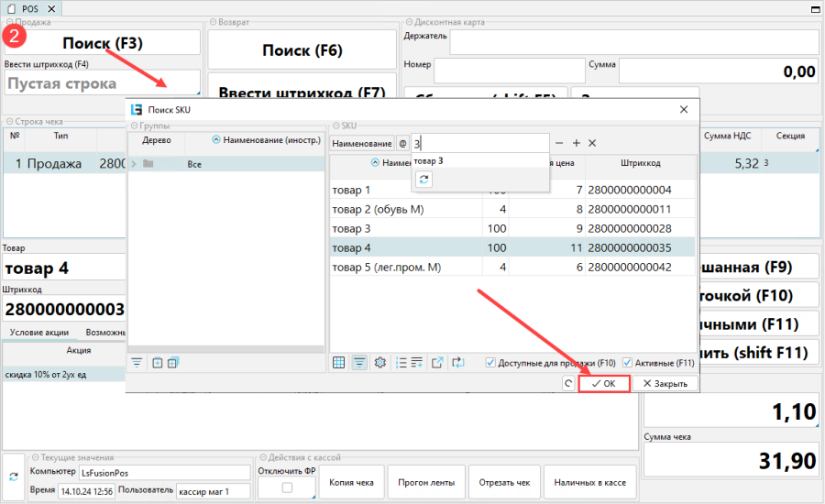Click refresh icon under the товар 3 suggestion

(424, 180)
